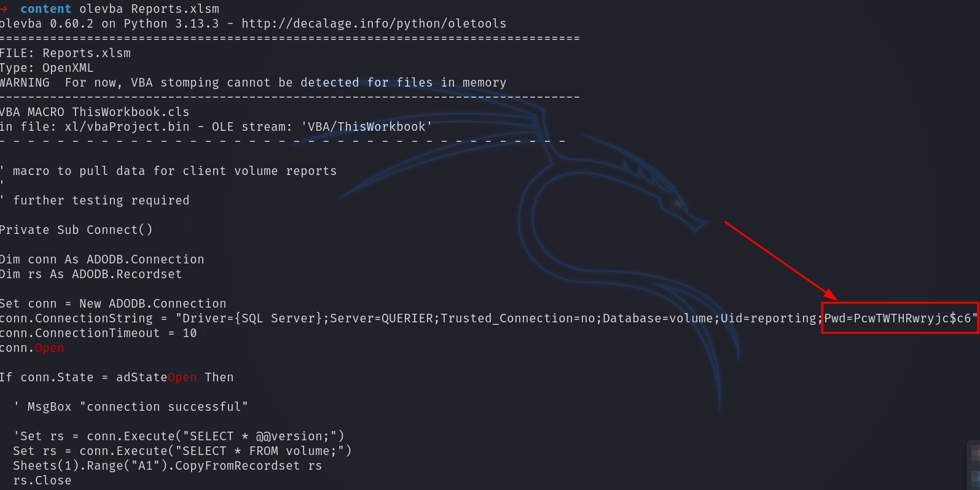Click the 'Dim rs As ADODB.Recordset' line
This screenshot has height=490, width=980.
(x=91, y=274)
